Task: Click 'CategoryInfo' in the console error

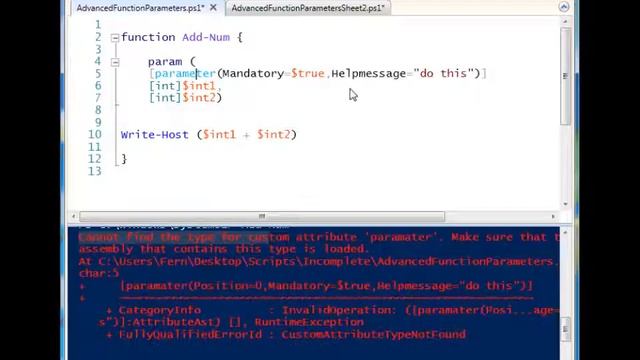Action: point(160,310)
